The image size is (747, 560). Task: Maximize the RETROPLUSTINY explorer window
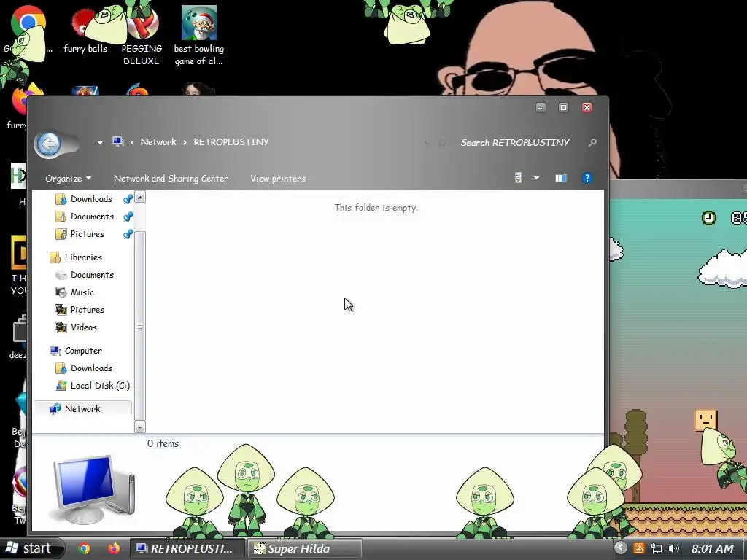coord(563,107)
